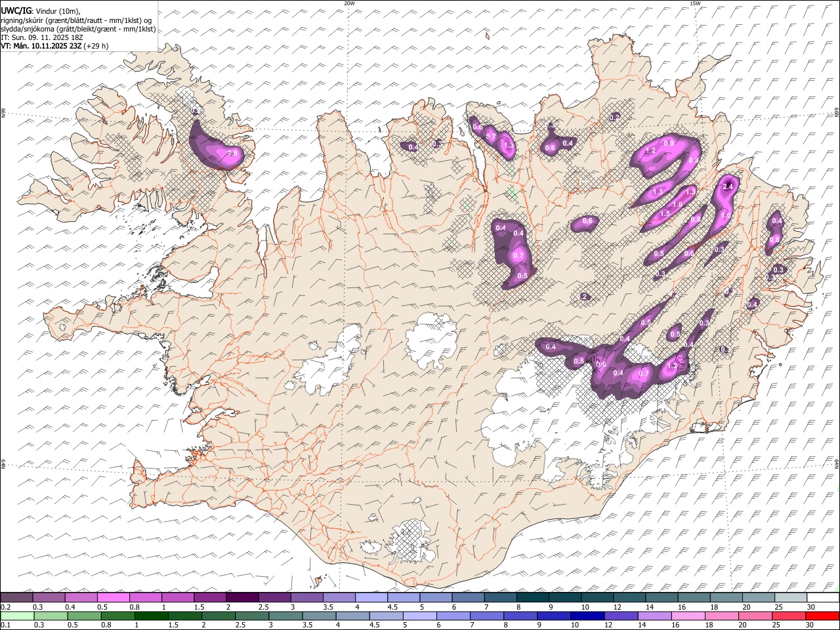Viewport: 840px width, 630px height.
Task: Select the white 30 swatch, upper legend row
Action: click(823, 598)
